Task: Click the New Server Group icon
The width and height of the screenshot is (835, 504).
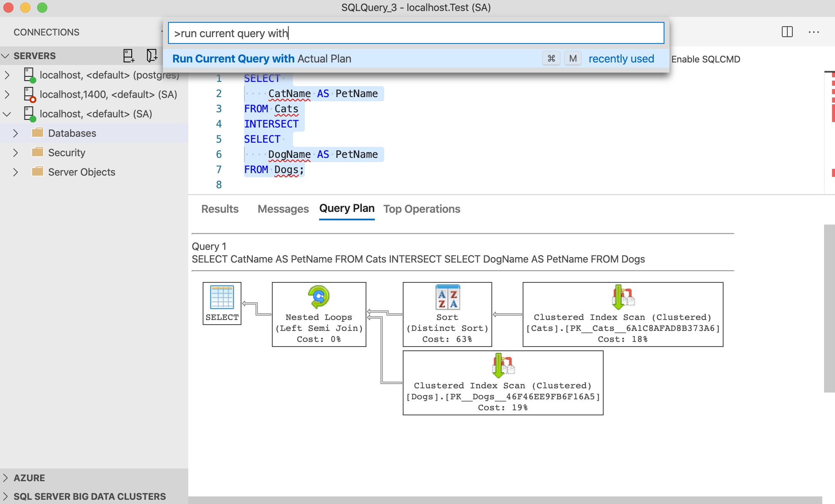Action: click(x=152, y=55)
